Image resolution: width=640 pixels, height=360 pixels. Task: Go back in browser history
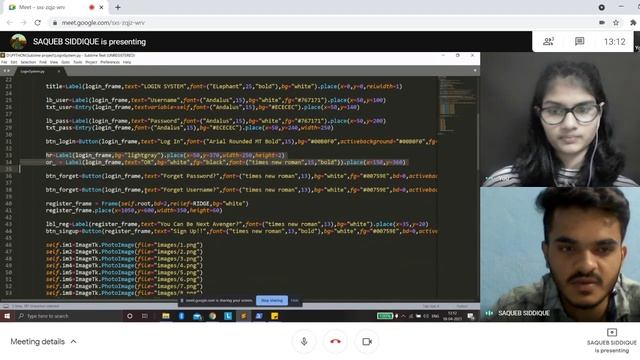[x=10, y=23]
